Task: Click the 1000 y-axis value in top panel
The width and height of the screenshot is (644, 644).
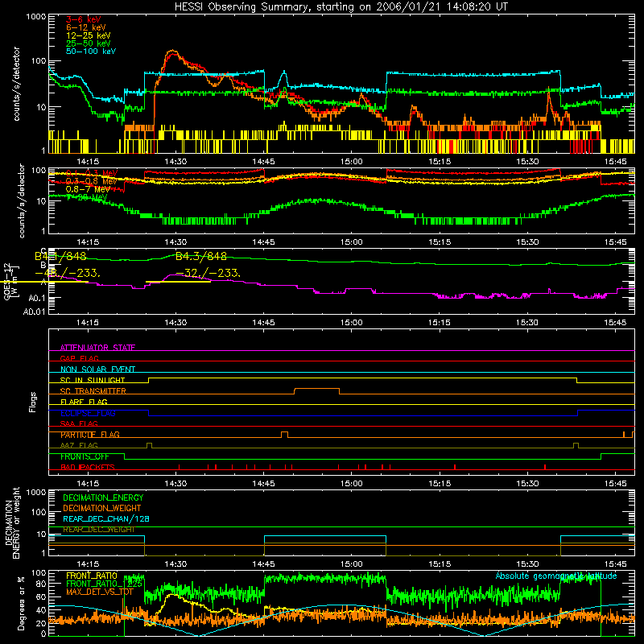Action: point(36,17)
